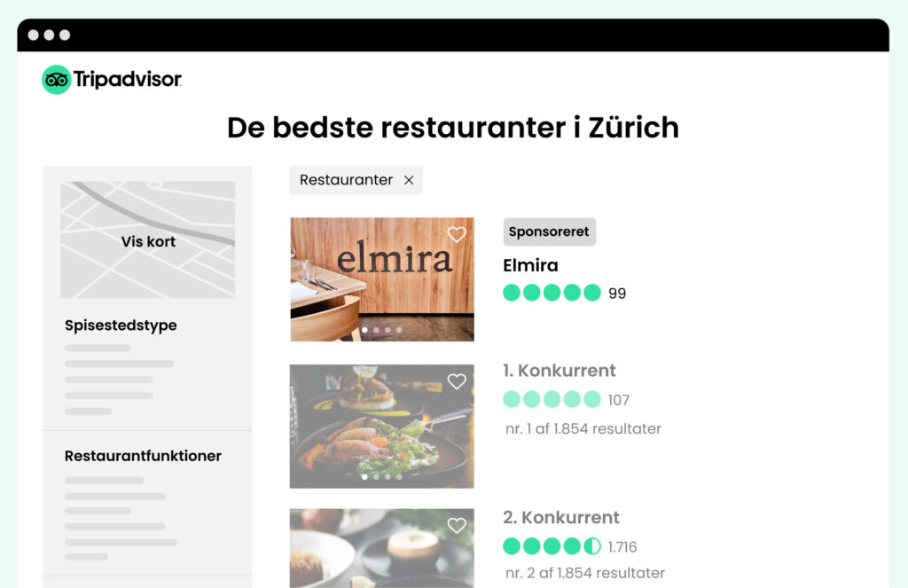Select last carousel dot on Elmira photo
This screenshot has width=908, height=588.
coord(399,330)
